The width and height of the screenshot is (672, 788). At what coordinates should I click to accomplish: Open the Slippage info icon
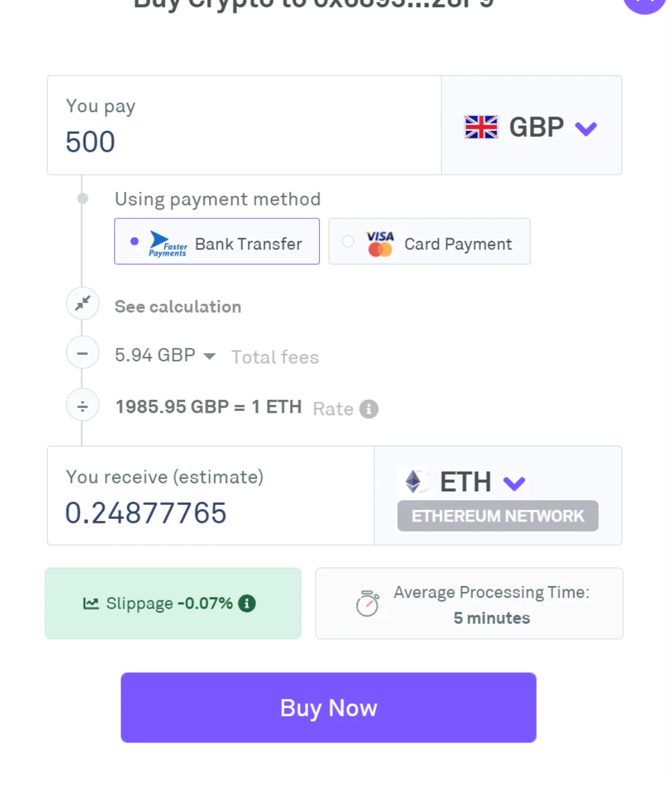coord(247,603)
